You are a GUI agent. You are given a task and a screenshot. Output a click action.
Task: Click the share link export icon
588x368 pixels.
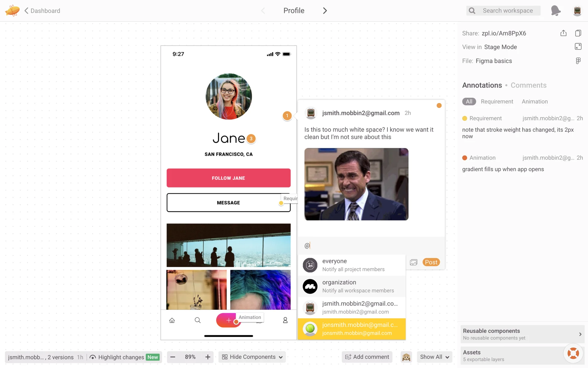563,33
